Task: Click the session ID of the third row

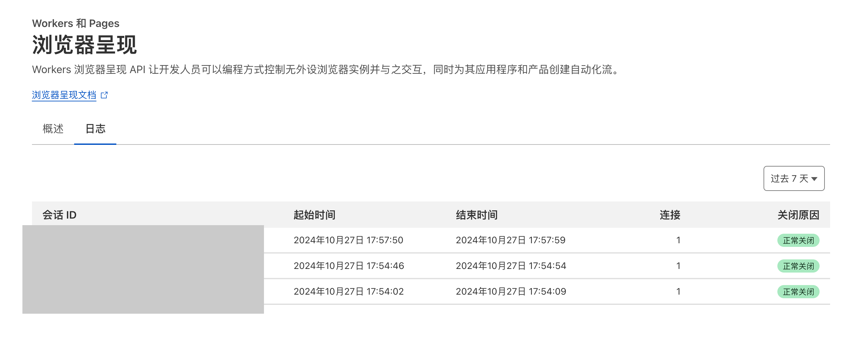Action: 143,292
